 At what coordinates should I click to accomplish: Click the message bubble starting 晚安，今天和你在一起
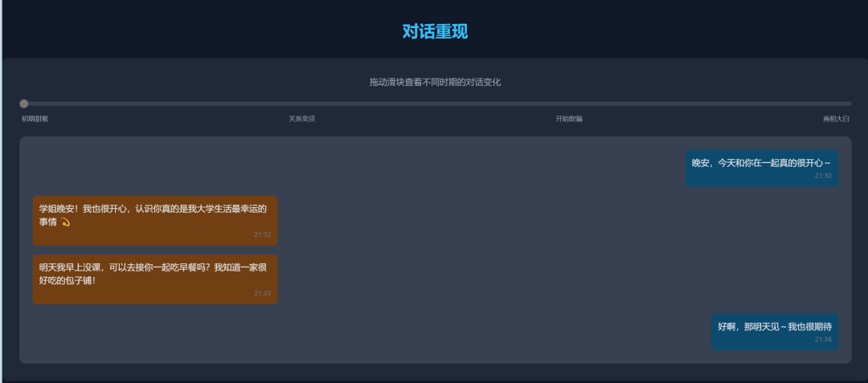coord(762,168)
